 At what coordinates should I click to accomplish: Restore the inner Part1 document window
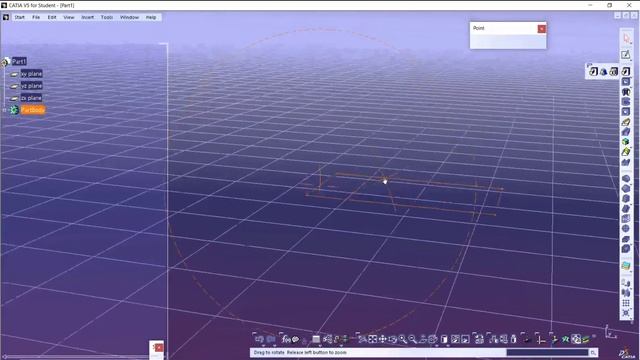pyautogui.click(x=626, y=16)
